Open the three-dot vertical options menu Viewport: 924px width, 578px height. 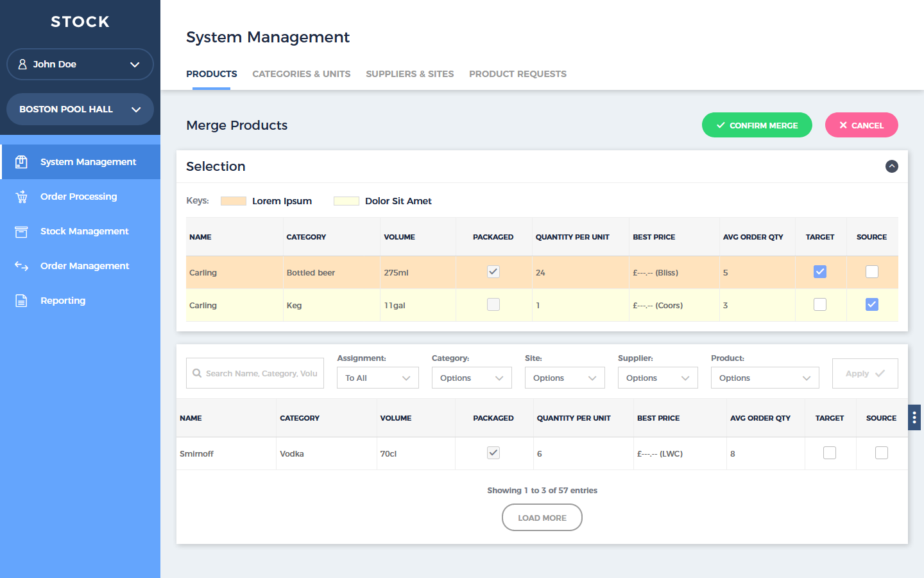coord(914,417)
